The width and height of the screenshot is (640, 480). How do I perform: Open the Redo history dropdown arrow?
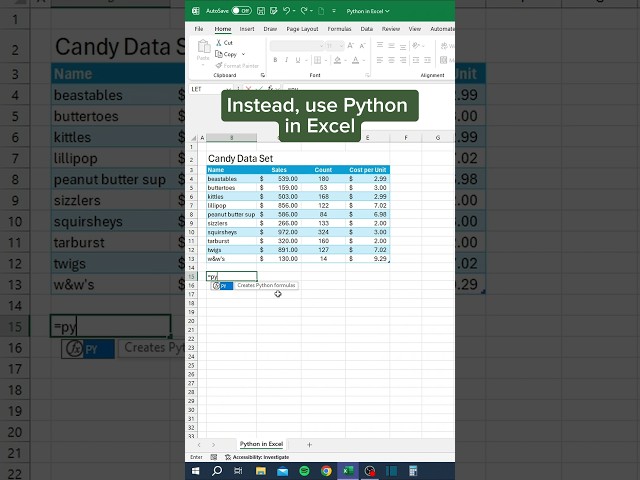coord(311,11)
